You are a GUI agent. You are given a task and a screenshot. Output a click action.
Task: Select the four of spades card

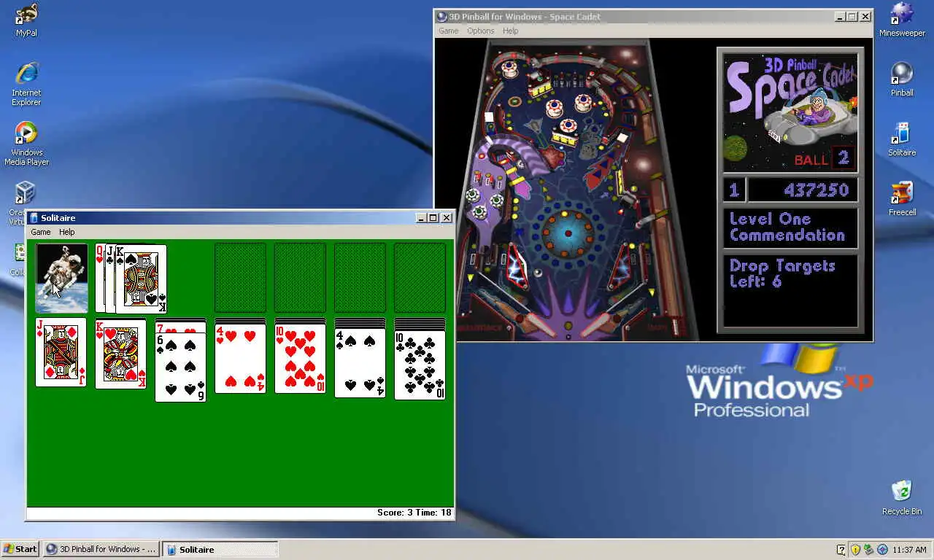coord(360,363)
